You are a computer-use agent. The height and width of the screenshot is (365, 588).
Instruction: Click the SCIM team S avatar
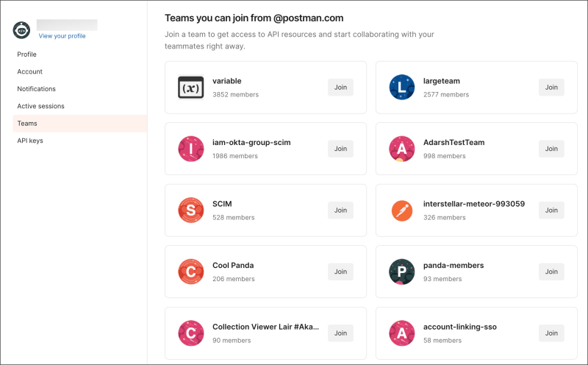pyautogui.click(x=191, y=210)
